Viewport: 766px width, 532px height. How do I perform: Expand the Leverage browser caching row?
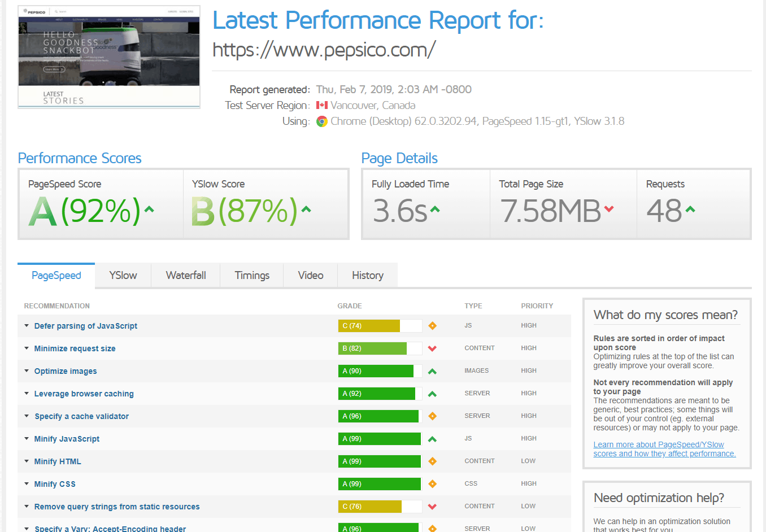click(x=27, y=393)
